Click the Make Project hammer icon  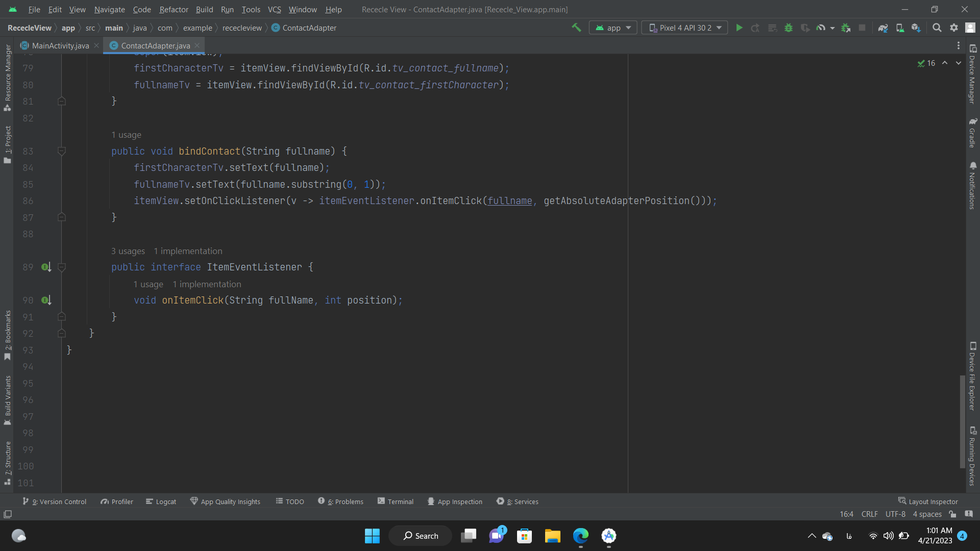tap(576, 28)
